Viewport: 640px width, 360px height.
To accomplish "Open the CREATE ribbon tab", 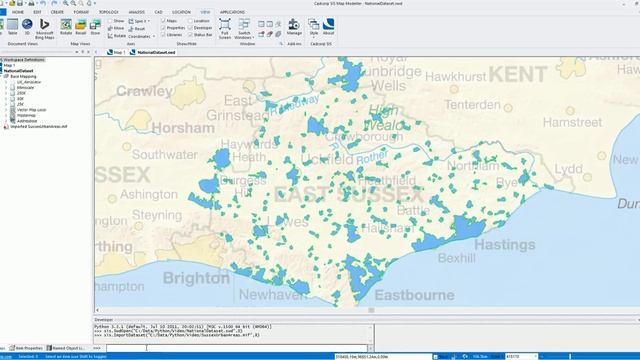I will pos(57,12).
